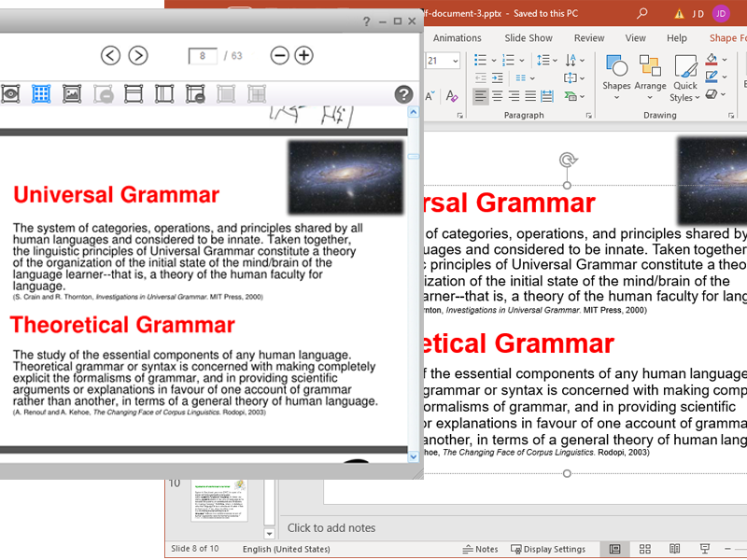Image resolution: width=747 pixels, height=560 pixels.
Task: Open Drawing dialog launcher
Action: pos(731,116)
